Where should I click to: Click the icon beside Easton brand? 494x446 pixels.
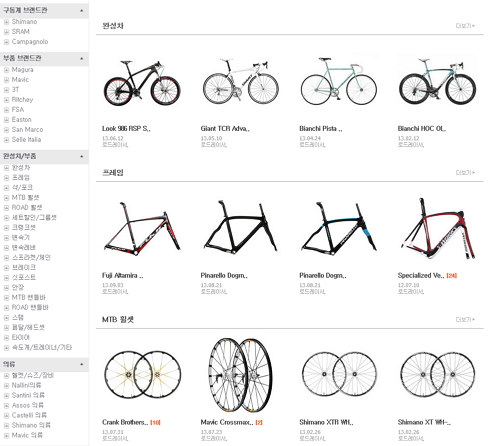pyautogui.click(x=6, y=120)
